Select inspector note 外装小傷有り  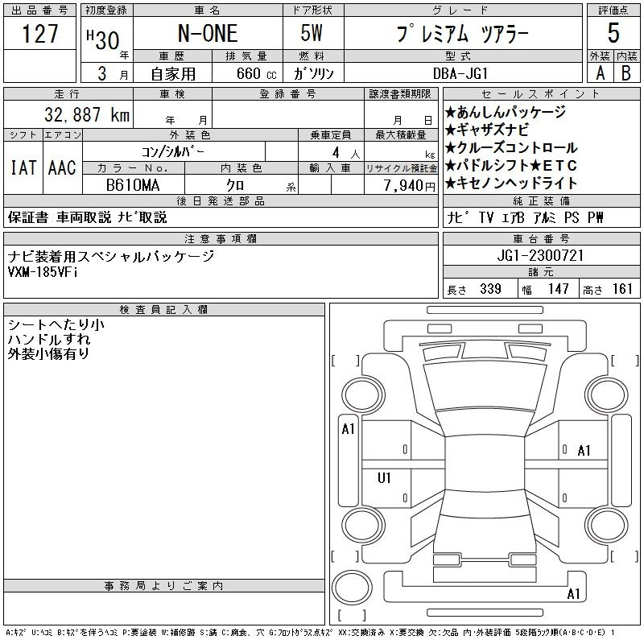coord(48,353)
